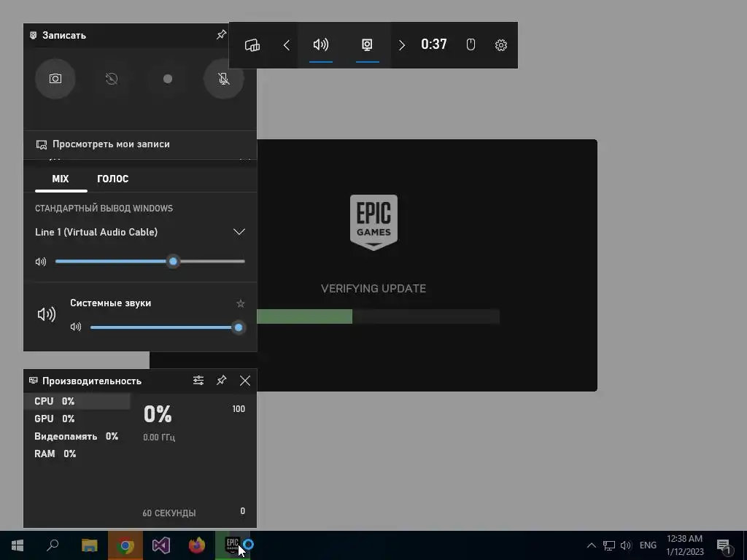Select the Видеопамять metric row
This screenshot has height=560, width=747.
pos(77,436)
